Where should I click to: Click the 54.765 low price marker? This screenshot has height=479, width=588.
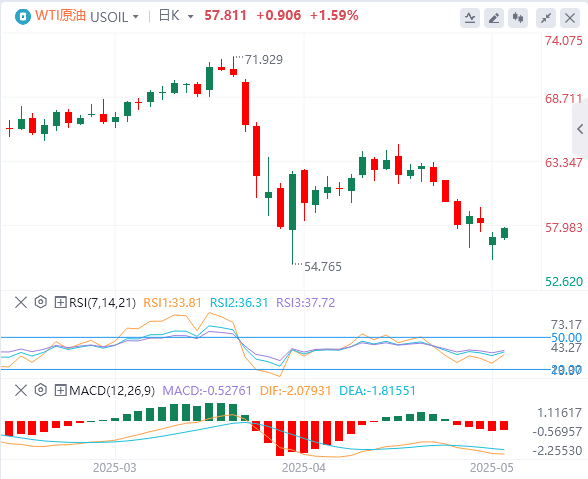pos(322,267)
